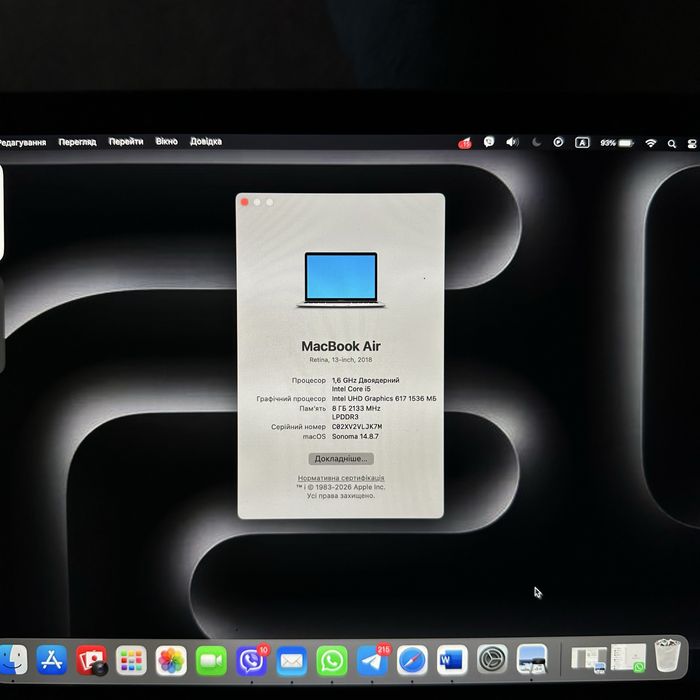Launch the Photos app
Viewport: 700px width, 700px height.
point(171,660)
